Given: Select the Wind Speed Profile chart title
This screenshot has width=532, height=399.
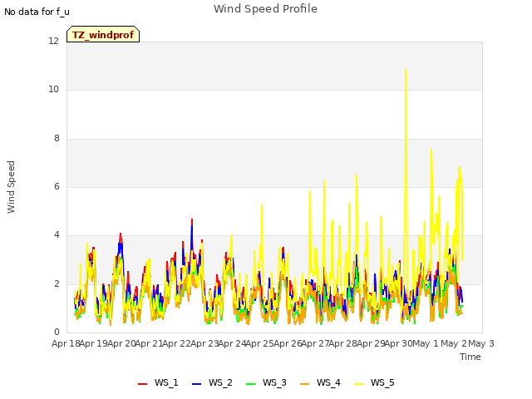Looking at the screenshot, I should tap(265, 9).
